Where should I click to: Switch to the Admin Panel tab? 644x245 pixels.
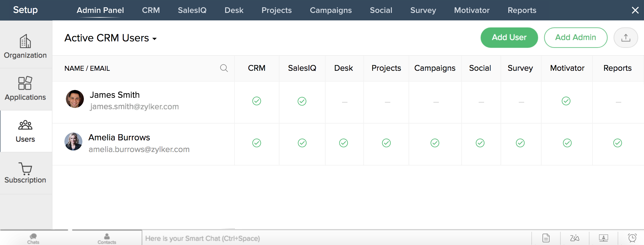click(x=100, y=10)
